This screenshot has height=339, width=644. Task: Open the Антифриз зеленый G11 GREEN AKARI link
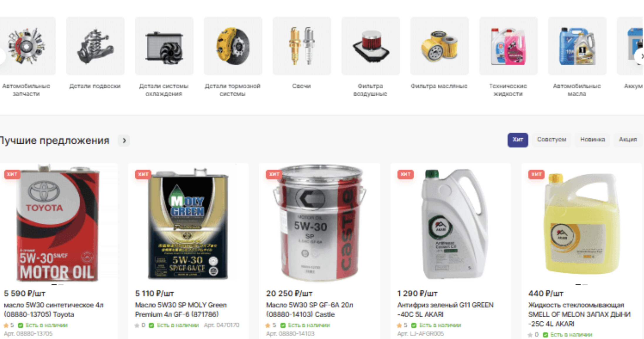445,310
